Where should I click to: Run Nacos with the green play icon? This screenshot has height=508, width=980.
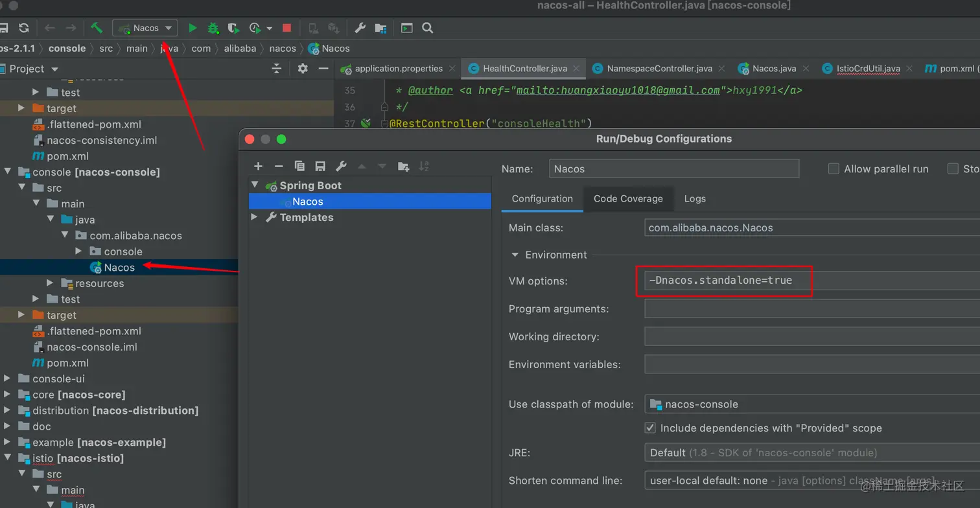pyautogui.click(x=192, y=28)
